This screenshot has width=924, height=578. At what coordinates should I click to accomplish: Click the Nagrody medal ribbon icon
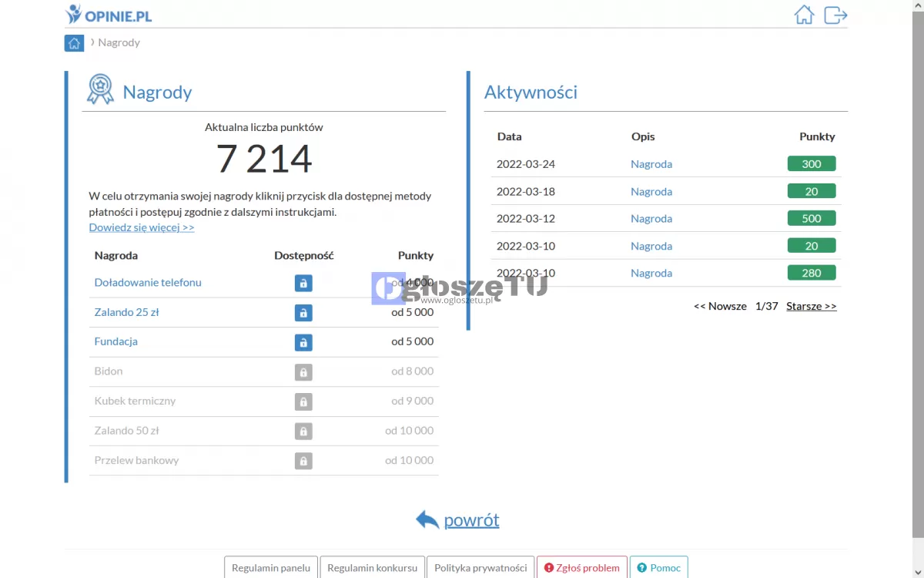pyautogui.click(x=100, y=89)
